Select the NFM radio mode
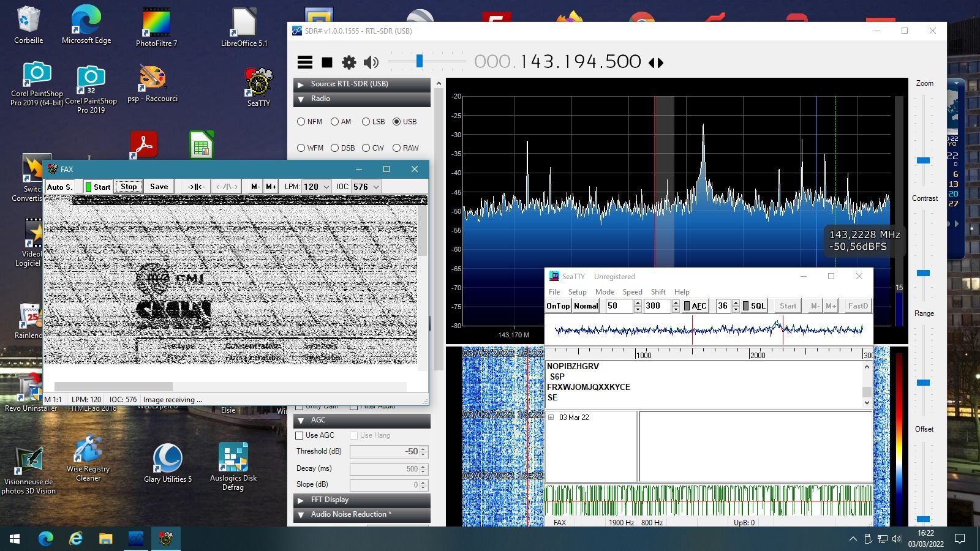980x551 pixels. pyautogui.click(x=309, y=122)
